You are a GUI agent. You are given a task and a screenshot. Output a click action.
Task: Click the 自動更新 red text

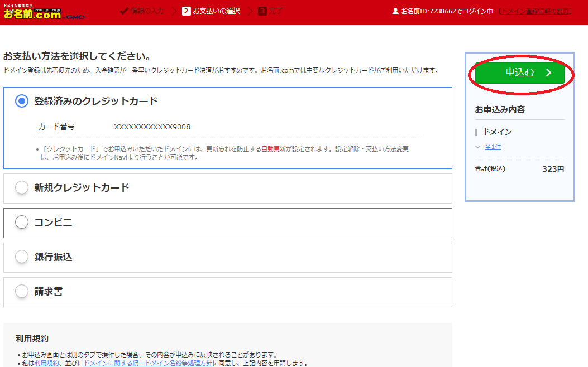pos(274,149)
